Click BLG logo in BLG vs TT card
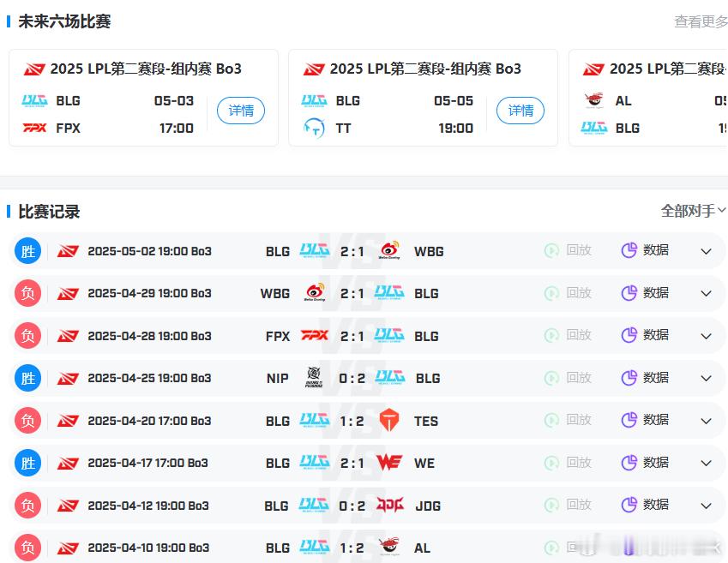This screenshot has height=563, width=728. point(315,101)
